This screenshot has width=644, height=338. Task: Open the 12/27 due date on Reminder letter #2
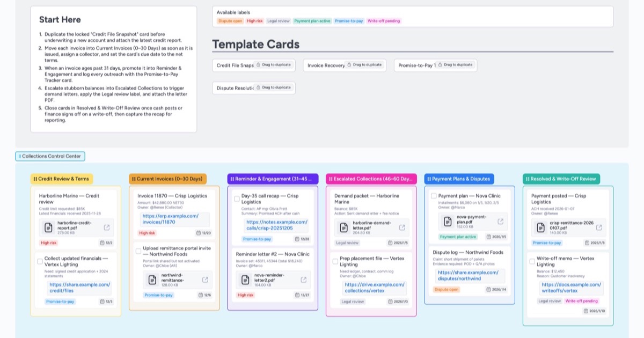tap(303, 295)
